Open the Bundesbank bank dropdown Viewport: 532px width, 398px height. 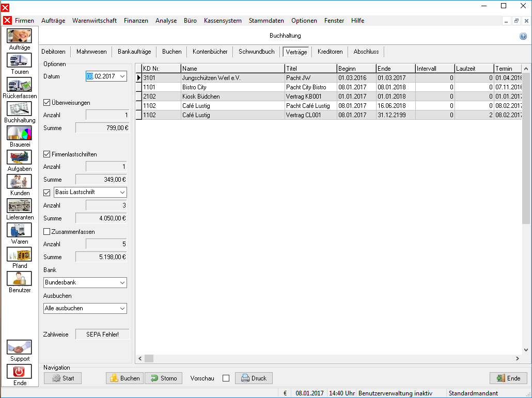click(122, 282)
